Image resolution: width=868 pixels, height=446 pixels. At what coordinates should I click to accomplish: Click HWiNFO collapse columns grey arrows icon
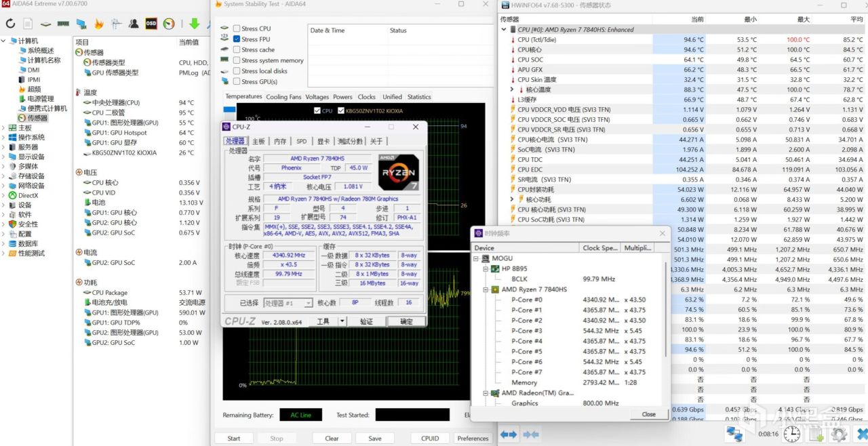click(531, 434)
